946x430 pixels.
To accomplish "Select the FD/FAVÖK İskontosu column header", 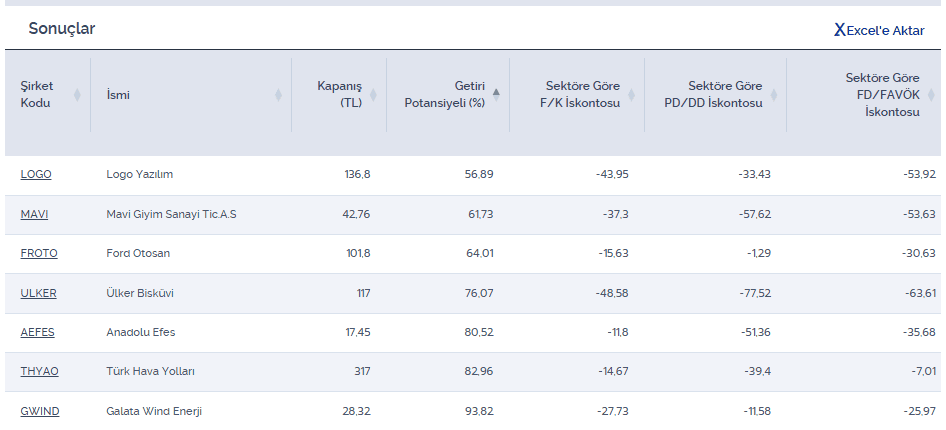I will pos(881,95).
